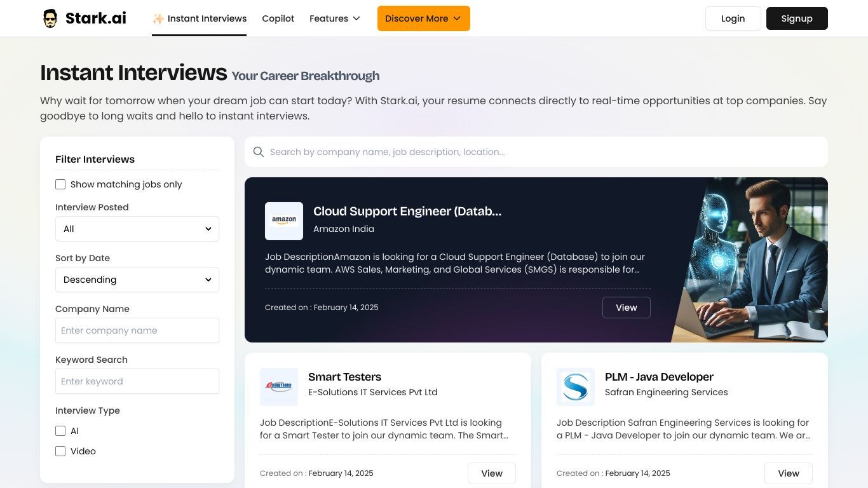Open the Interview Posted dropdown
The width and height of the screenshot is (868, 488).
(137, 229)
